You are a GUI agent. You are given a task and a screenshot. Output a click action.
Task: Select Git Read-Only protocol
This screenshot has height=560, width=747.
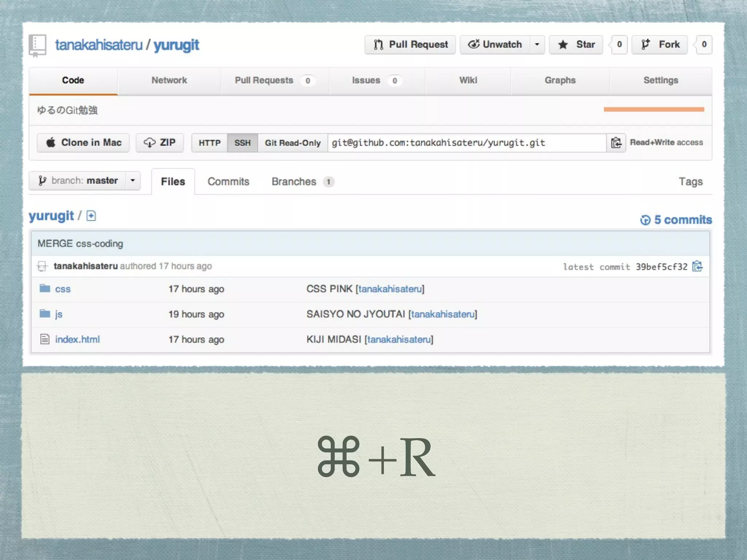pyautogui.click(x=293, y=143)
